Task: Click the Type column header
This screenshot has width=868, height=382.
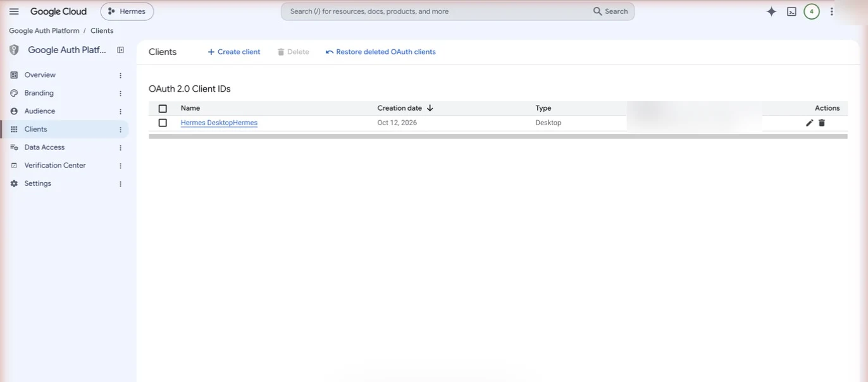Action: [543, 108]
